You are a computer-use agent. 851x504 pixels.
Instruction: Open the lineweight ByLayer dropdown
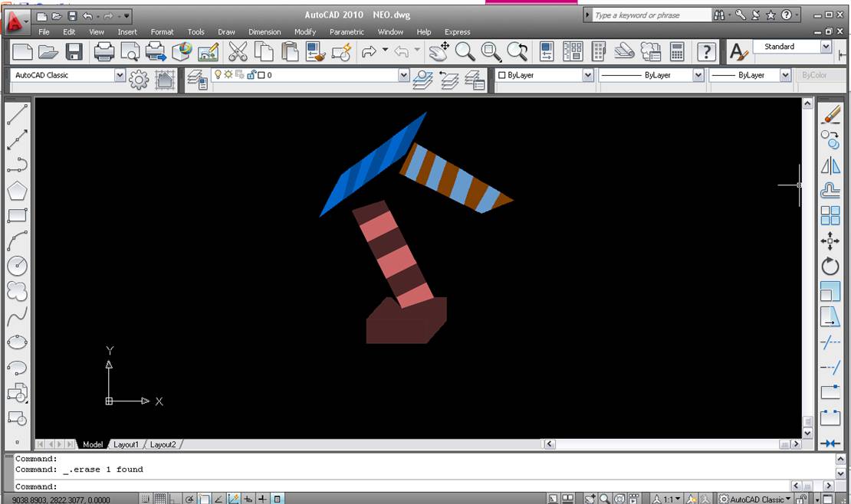pos(785,75)
